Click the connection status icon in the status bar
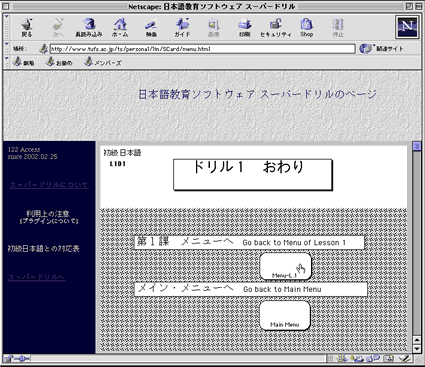Screen dimensions: 425x367 coord(22,359)
